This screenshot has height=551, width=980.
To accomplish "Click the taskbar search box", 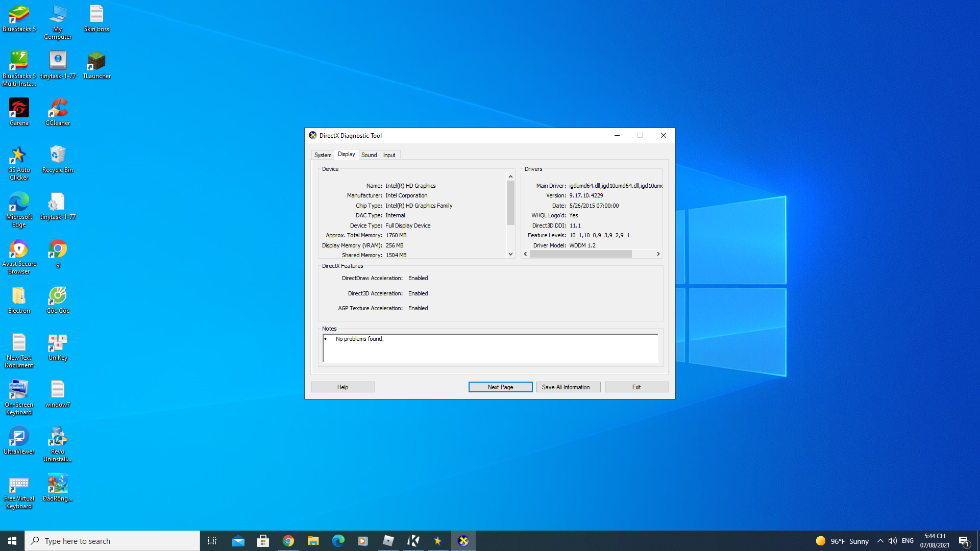I will pos(112,541).
